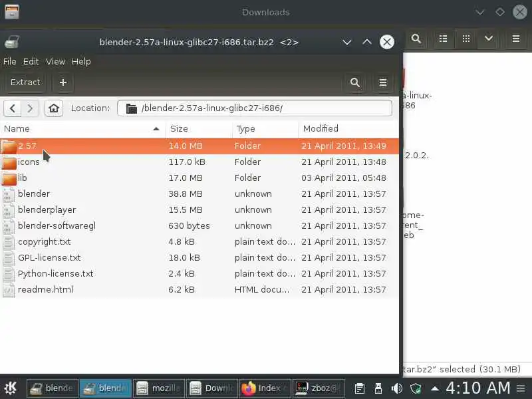
Task: Switch to the Downloads taskbar entry
Action: click(x=212, y=388)
